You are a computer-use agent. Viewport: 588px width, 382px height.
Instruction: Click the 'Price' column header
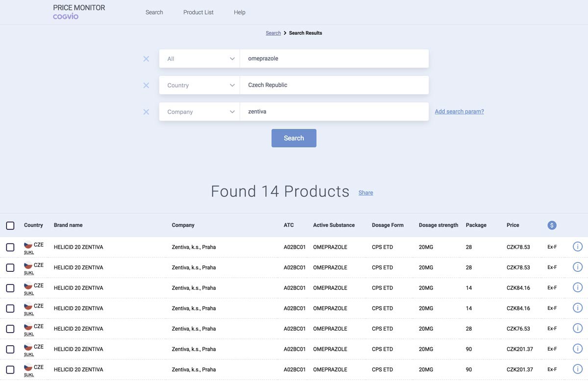coord(513,225)
